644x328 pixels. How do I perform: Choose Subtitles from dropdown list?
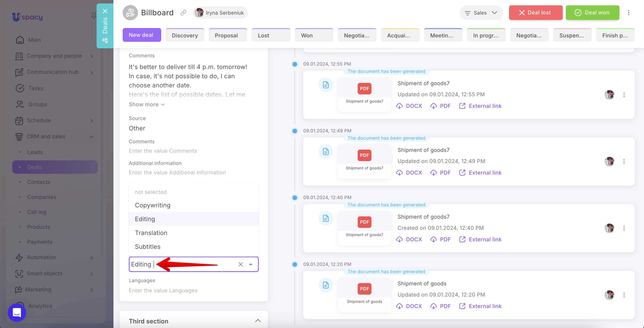pyautogui.click(x=194, y=246)
